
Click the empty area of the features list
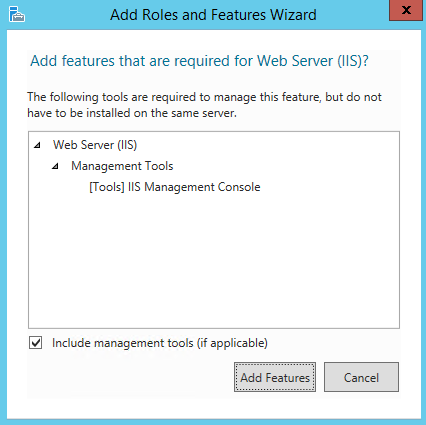214,263
